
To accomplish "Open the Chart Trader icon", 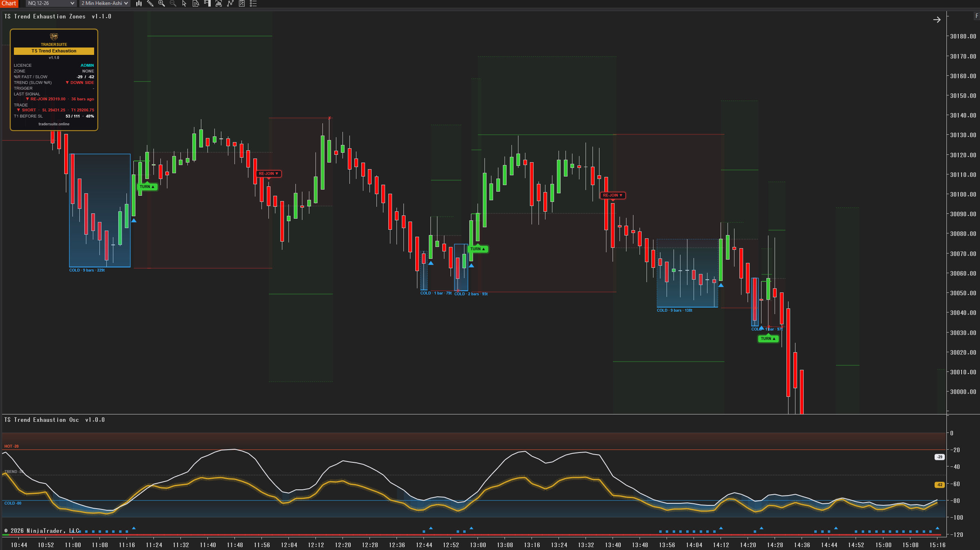I will 207,3.
